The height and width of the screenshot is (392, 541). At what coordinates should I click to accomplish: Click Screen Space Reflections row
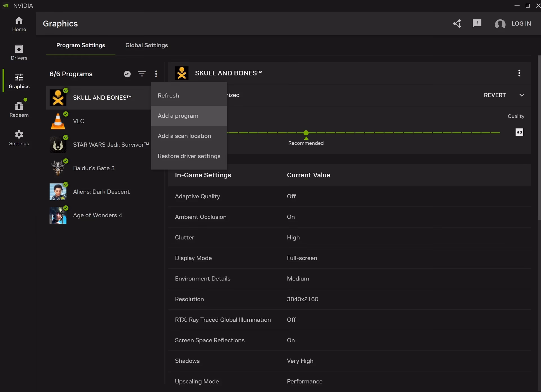(349, 340)
